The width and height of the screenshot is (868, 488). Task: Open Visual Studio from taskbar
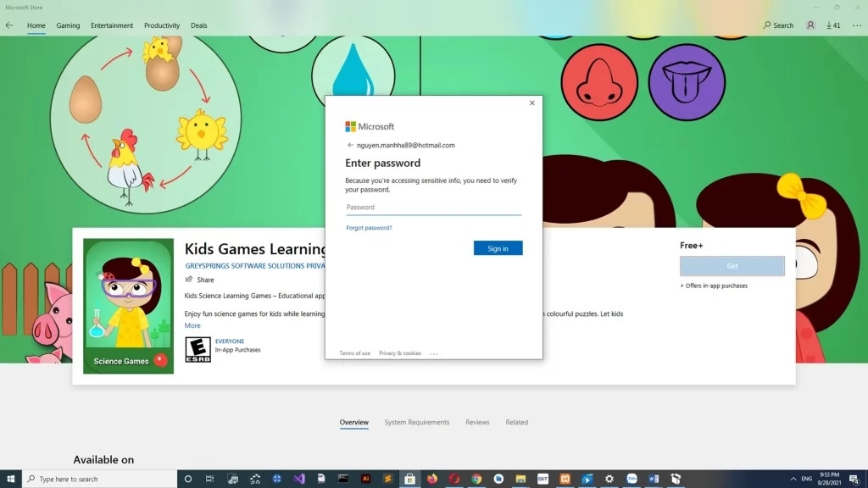pos(299,479)
